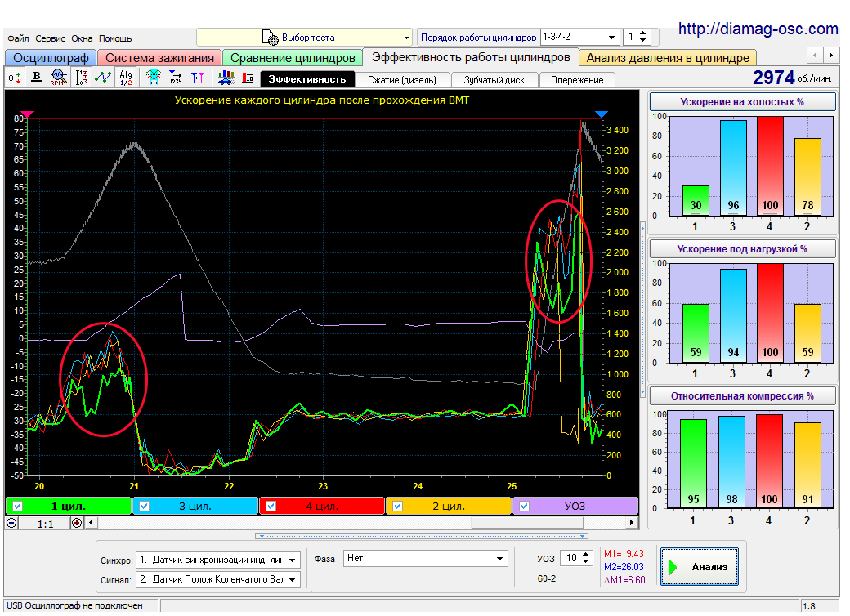Image resolution: width=850 pixels, height=616 pixels.
Task: Toggle the 2 цил. checkbox
Action: click(x=398, y=506)
